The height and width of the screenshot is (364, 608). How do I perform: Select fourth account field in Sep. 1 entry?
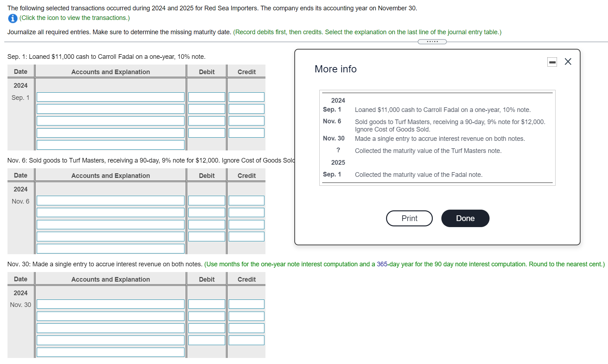[111, 133]
